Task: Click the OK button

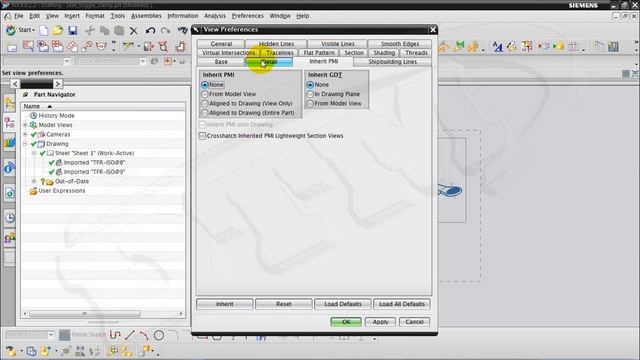Action: pos(346,322)
